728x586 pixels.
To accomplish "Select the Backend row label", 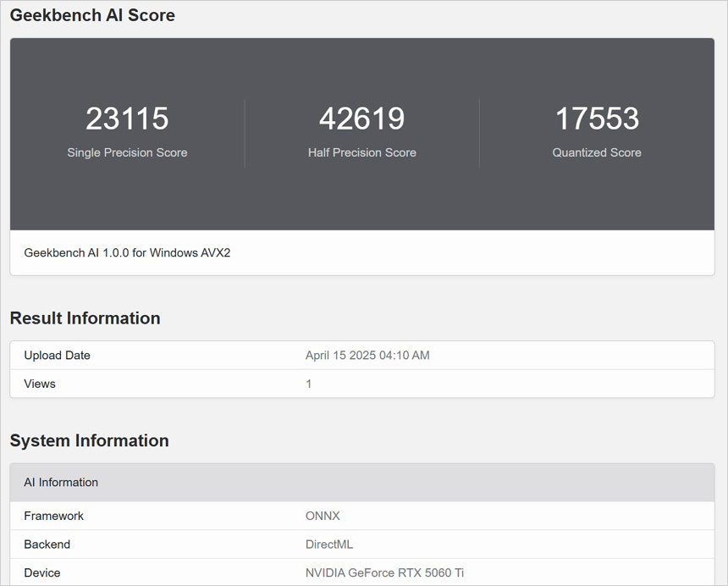I will click(47, 545).
